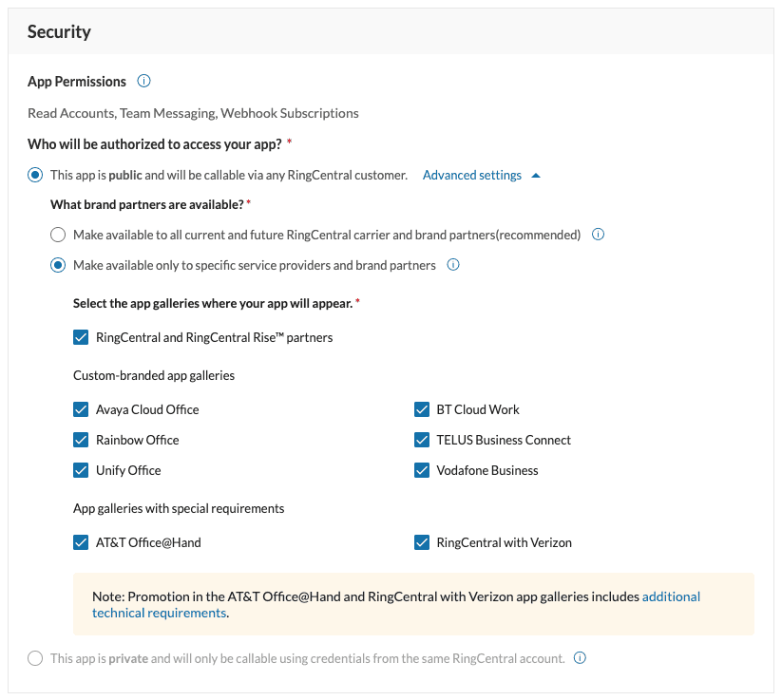Toggle the BT Cloud Work checkbox
782x700 pixels.
[x=422, y=409]
